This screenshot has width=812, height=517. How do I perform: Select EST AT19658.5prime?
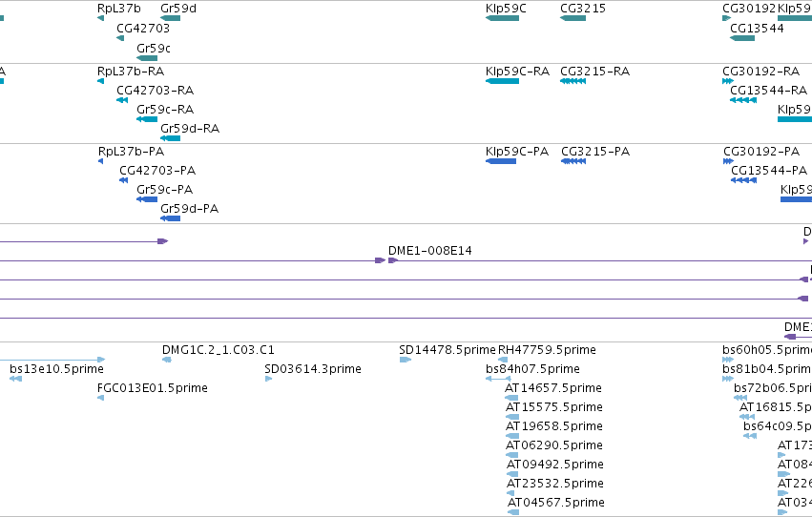click(x=512, y=436)
